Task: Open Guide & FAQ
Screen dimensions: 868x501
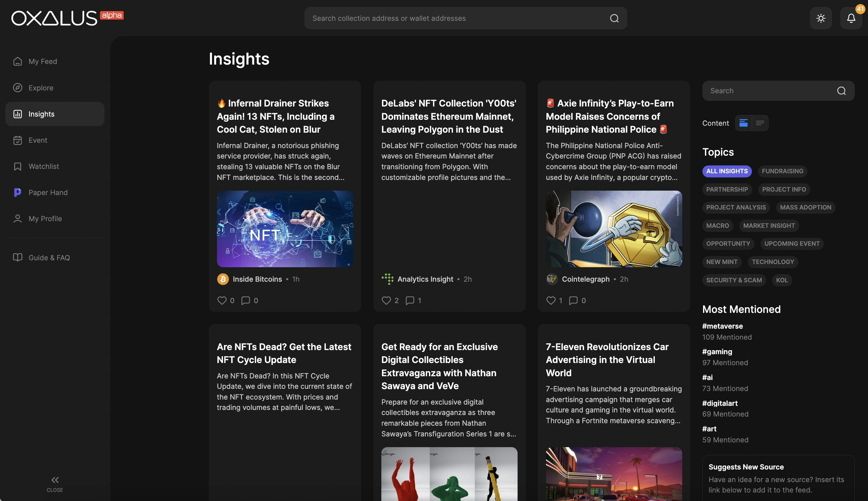Action: pos(55,257)
